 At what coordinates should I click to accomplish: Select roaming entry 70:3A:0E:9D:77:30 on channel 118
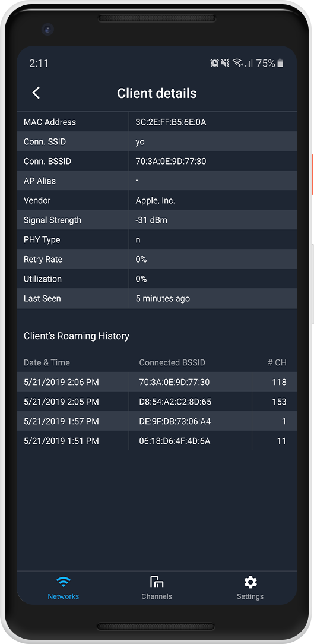coord(156,382)
